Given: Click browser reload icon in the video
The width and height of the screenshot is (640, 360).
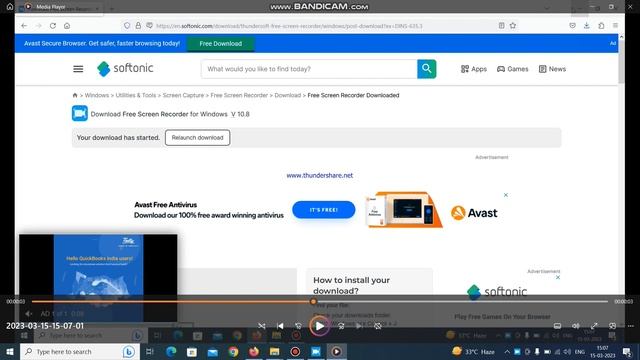Looking at the screenshot, I should tap(53, 26).
